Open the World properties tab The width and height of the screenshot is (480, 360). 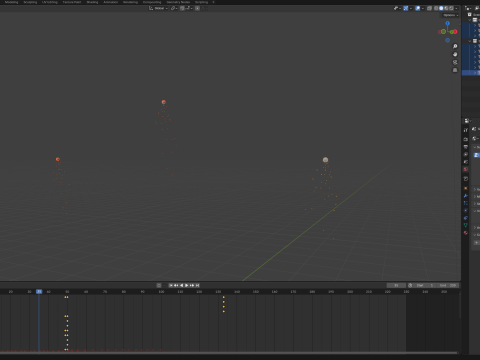(466, 169)
